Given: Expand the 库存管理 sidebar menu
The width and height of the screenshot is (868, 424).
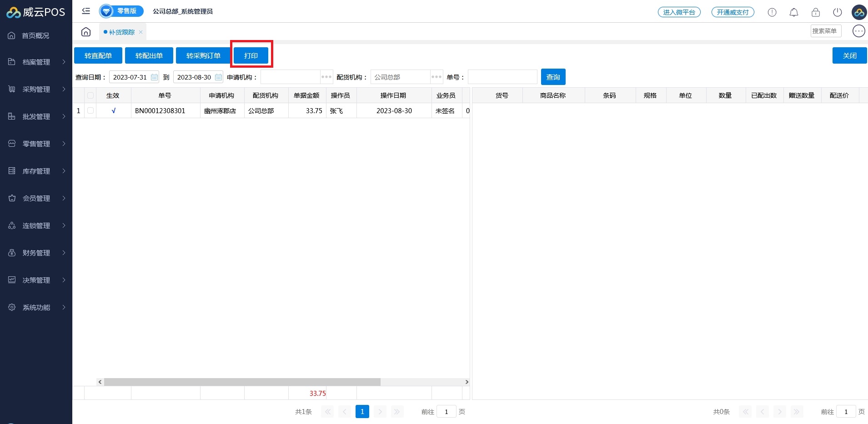Looking at the screenshot, I should coord(36,171).
